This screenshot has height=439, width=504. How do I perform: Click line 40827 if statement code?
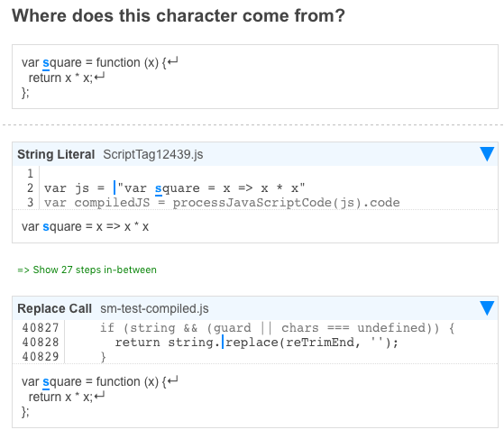(277, 328)
